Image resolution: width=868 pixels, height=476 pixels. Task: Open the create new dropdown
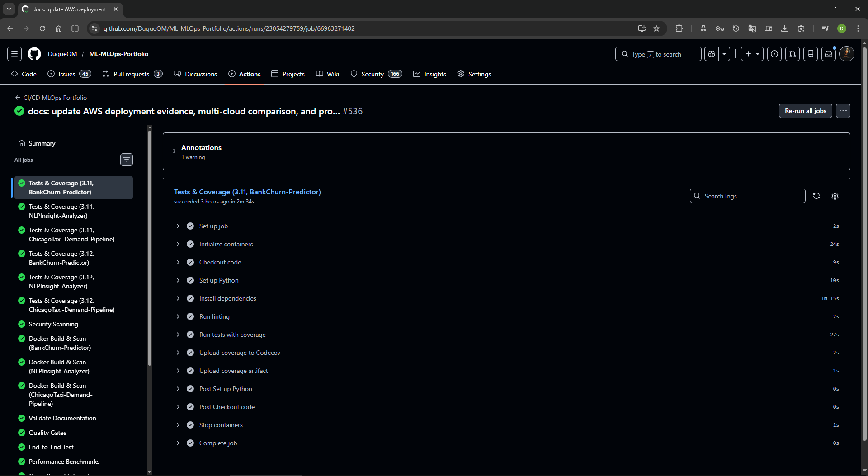tap(752, 54)
